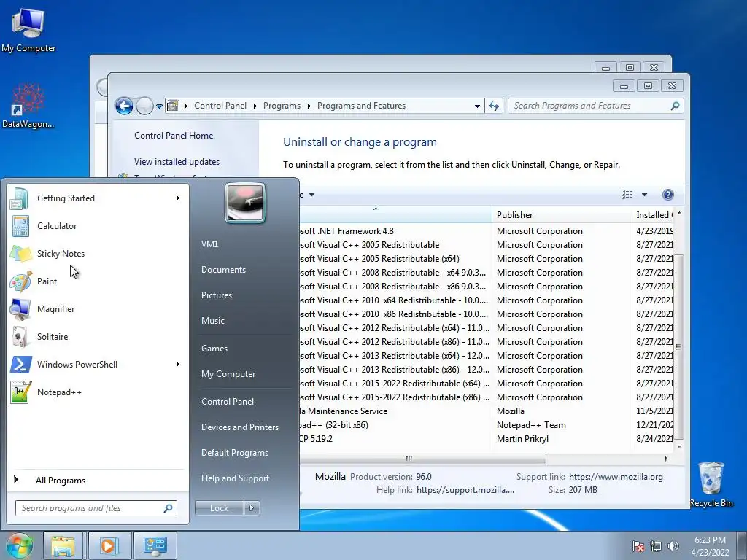
Task: Open the Help question mark button
Action: point(668,194)
